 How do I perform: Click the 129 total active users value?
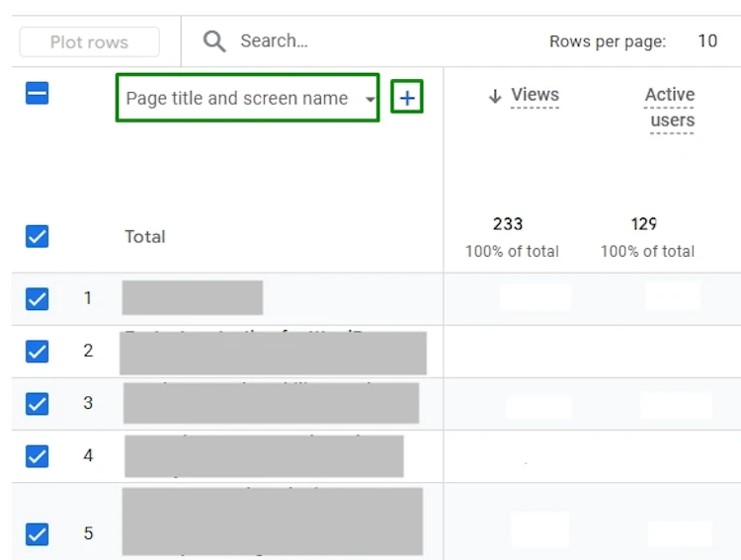coord(643,223)
